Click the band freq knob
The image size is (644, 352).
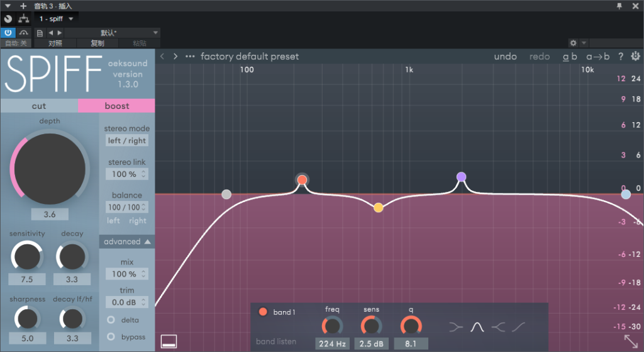[x=332, y=326]
